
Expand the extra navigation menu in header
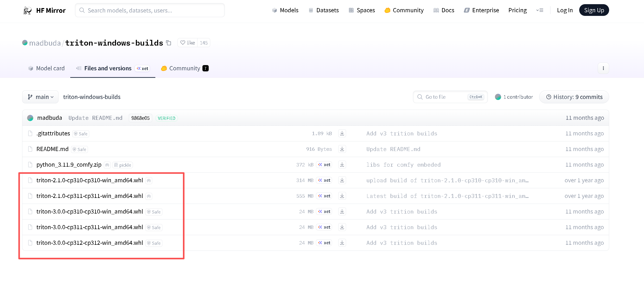click(x=540, y=10)
